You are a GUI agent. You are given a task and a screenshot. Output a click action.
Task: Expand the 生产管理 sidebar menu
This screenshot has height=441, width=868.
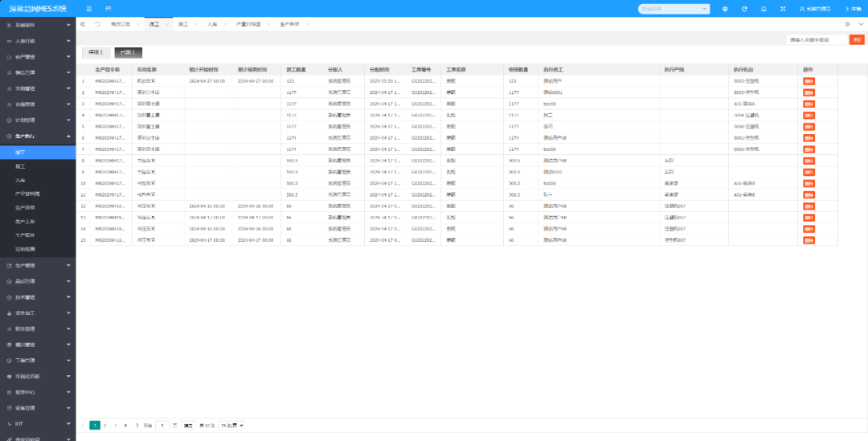click(38, 266)
